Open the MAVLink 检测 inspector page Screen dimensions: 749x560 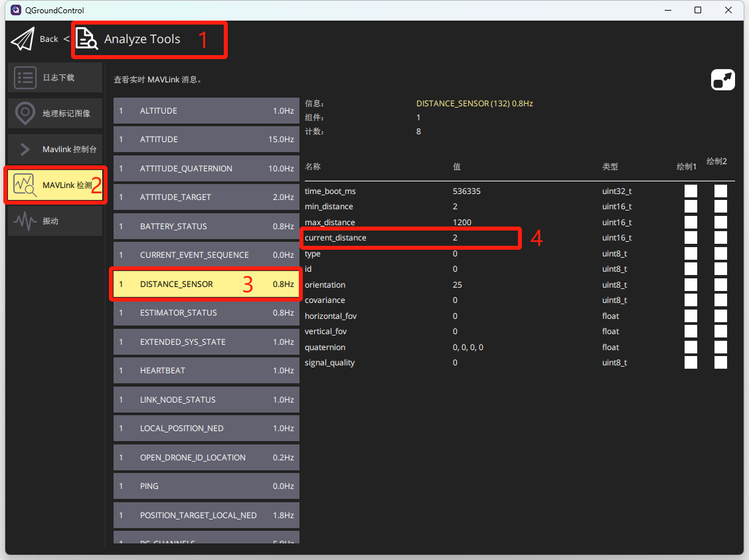[x=55, y=185]
